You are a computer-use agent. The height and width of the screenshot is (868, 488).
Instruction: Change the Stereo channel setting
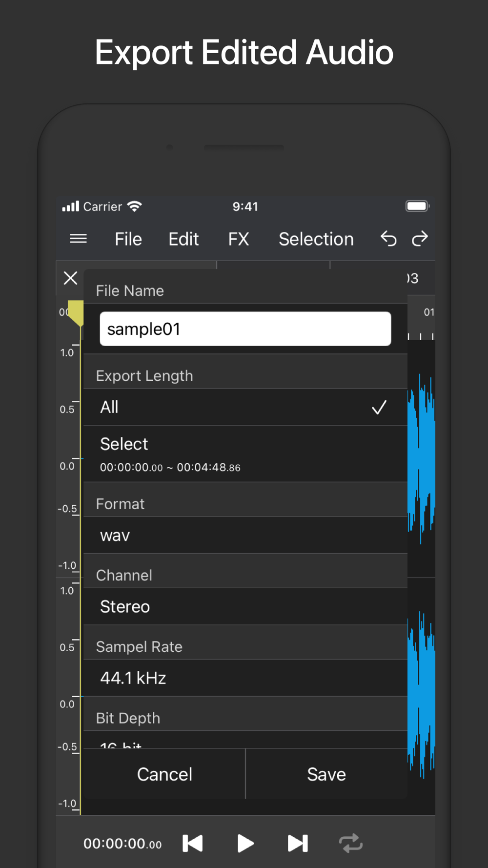tap(245, 607)
